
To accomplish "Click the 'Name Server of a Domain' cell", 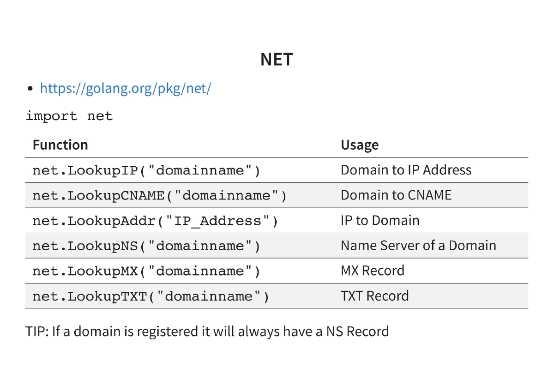I will tap(418, 246).
